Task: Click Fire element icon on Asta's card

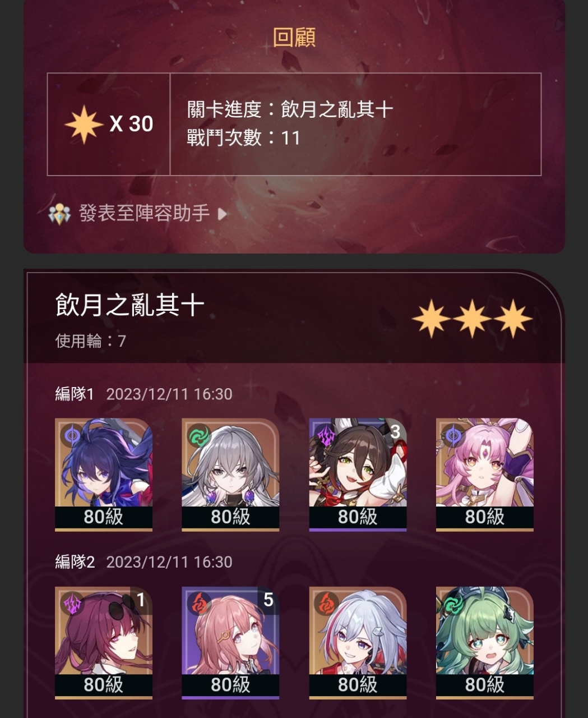Action: coord(200,604)
